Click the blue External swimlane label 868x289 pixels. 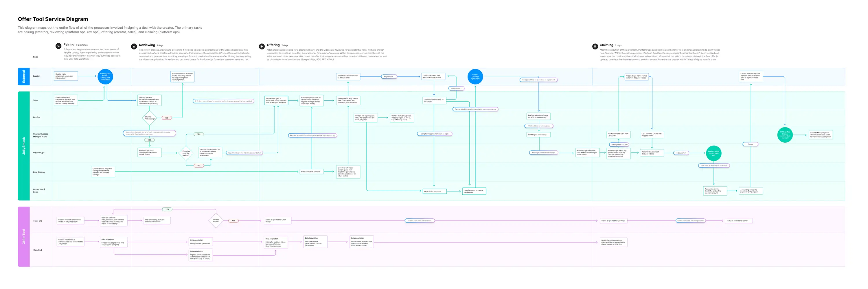click(24, 76)
